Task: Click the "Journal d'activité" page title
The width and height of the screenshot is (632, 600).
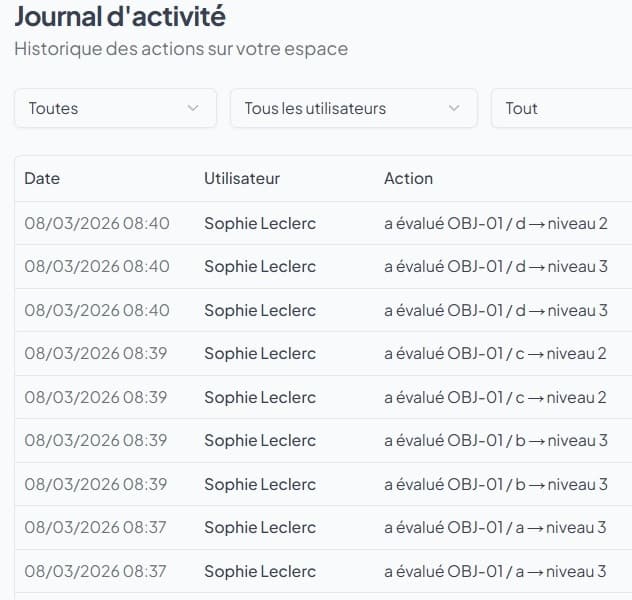Action: coord(120,16)
